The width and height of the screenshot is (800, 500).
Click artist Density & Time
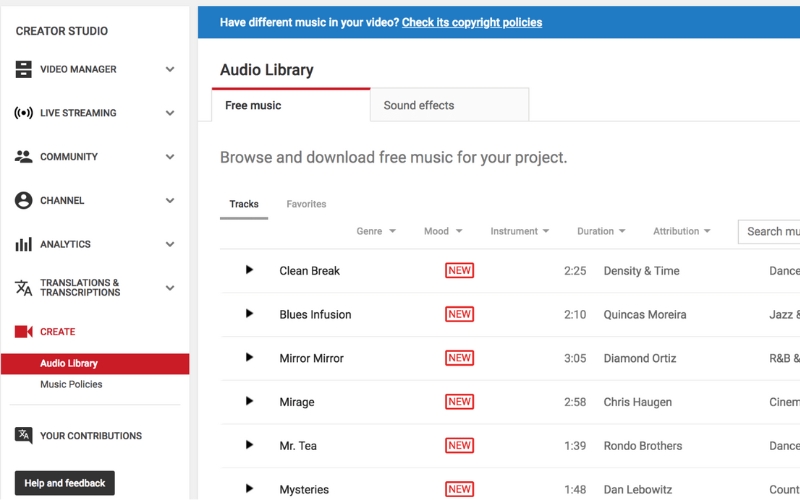(641, 271)
